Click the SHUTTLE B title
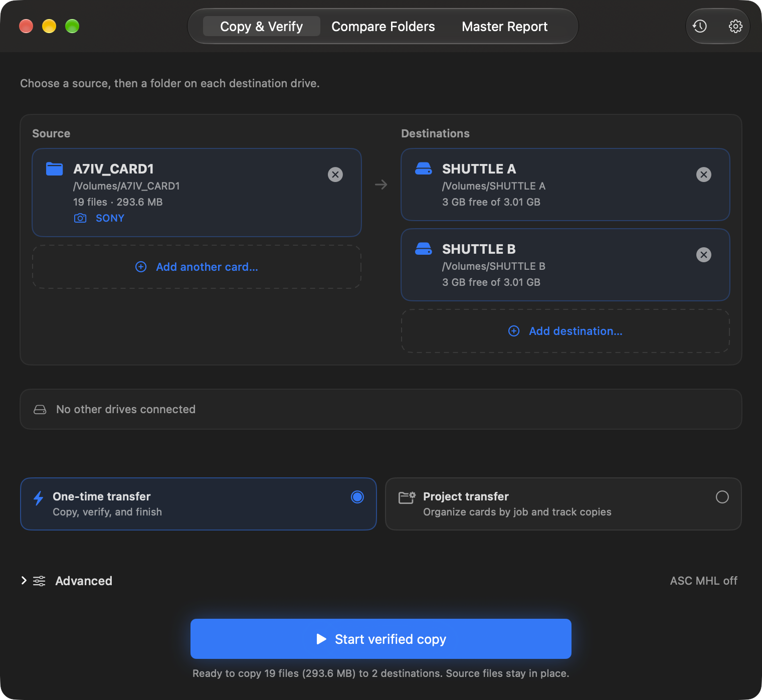762x700 pixels. (479, 249)
